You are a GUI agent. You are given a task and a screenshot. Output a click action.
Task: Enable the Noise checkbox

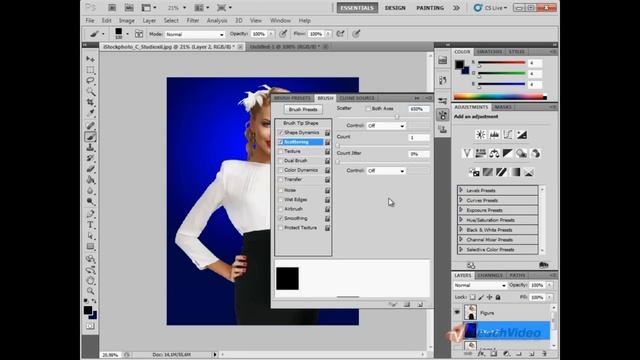coord(280,190)
